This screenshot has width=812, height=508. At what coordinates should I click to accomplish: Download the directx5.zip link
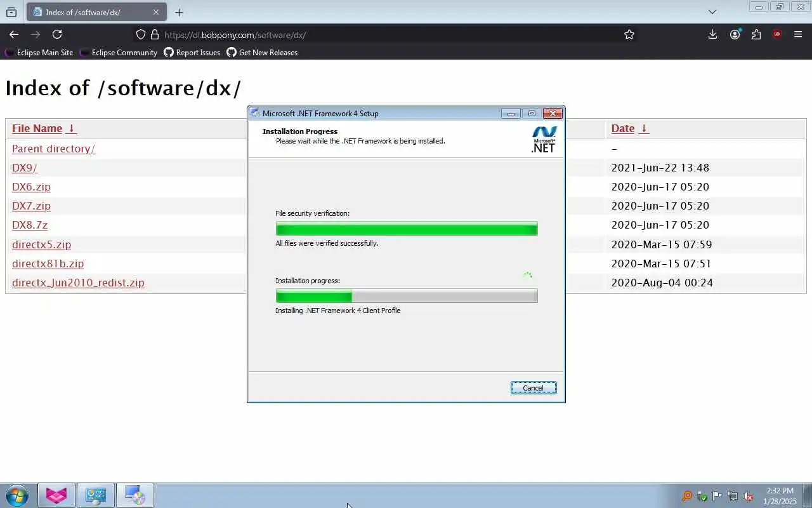click(x=41, y=244)
